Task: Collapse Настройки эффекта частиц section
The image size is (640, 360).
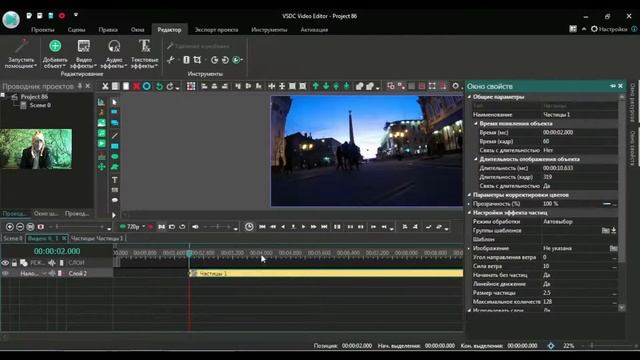Action: [x=469, y=213]
